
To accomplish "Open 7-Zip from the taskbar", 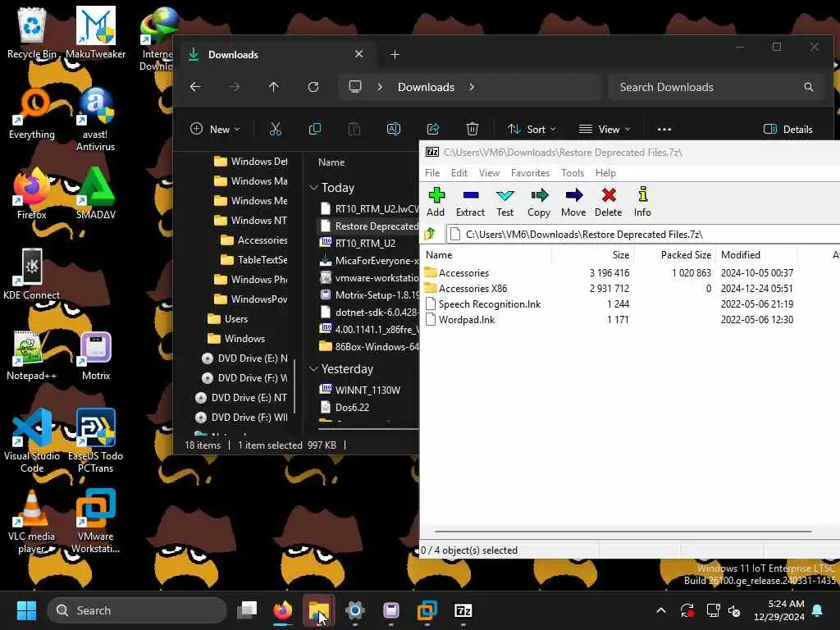I will click(463, 610).
